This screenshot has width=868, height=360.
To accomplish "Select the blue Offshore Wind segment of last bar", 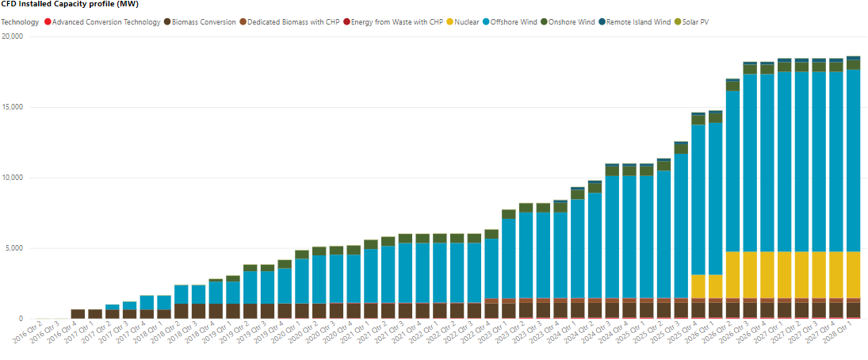I will [853, 159].
